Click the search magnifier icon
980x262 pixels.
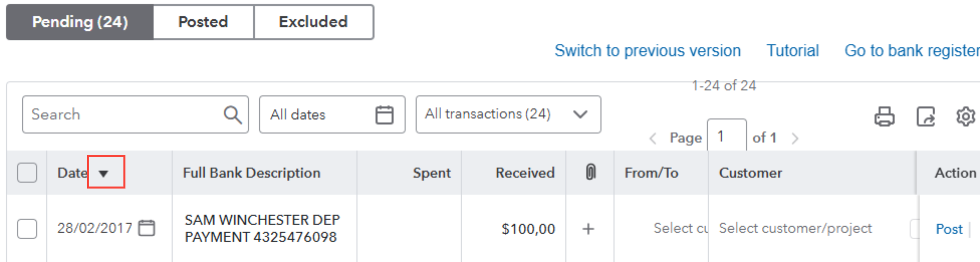232,114
